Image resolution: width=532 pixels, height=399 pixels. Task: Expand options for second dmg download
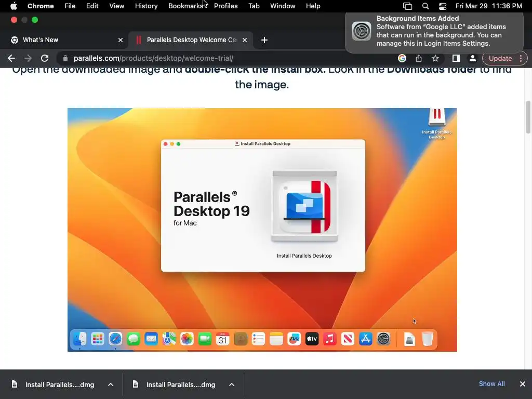[x=232, y=384]
